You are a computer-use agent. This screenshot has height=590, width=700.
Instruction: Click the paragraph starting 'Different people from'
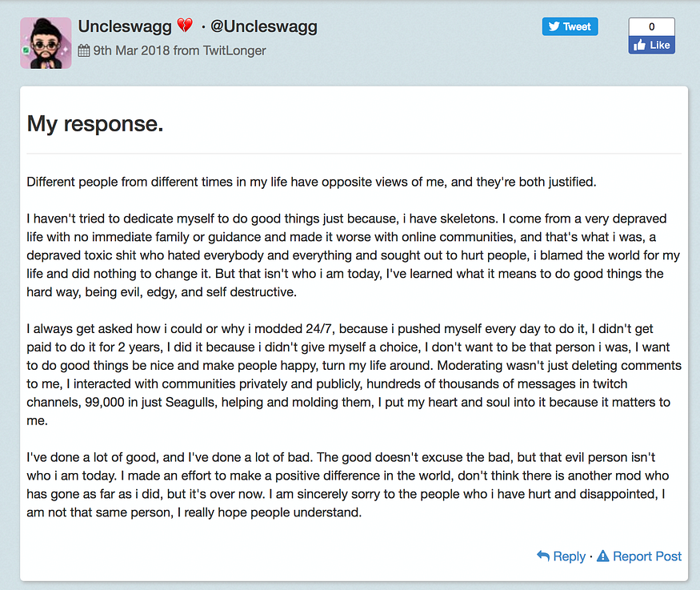tap(311, 182)
